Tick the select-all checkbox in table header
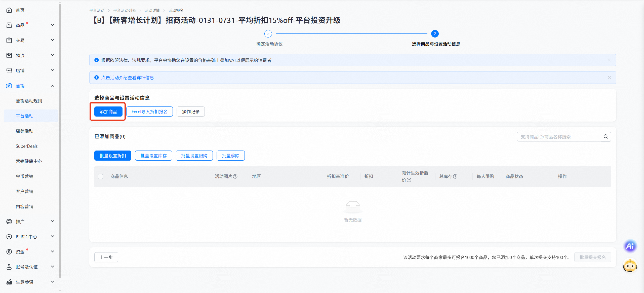The image size is (644, 293). pos(100,176)
